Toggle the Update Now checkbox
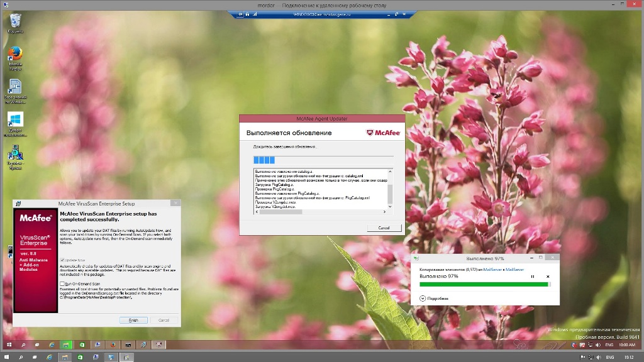This screenshot has height=362, width=644. (x=62, y=260)
